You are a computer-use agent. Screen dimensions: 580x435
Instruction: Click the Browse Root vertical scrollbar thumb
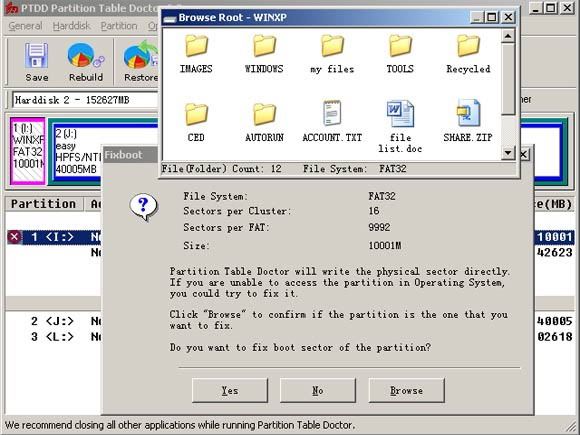[508, 79]
